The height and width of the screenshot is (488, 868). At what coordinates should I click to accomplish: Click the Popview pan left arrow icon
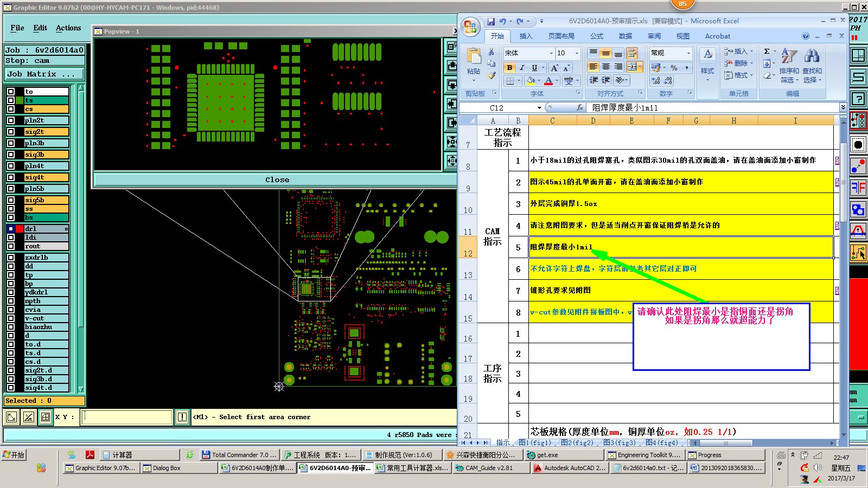[451, 104]
